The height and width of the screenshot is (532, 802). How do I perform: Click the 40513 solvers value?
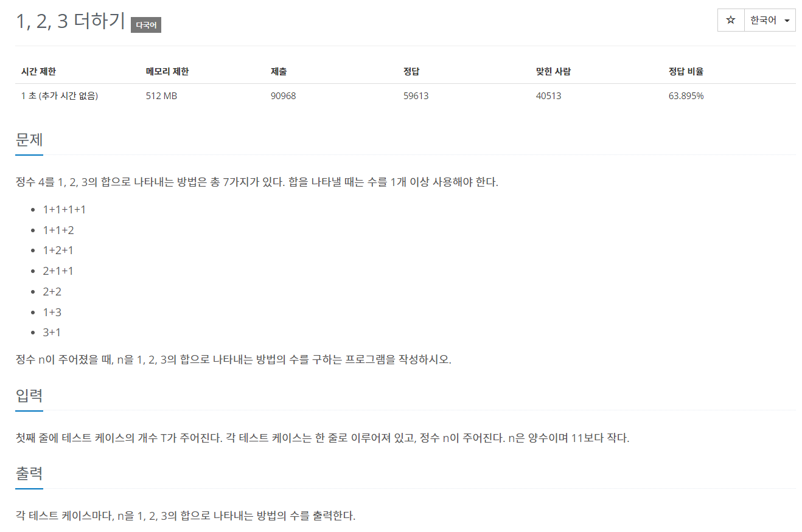[548, 96]
